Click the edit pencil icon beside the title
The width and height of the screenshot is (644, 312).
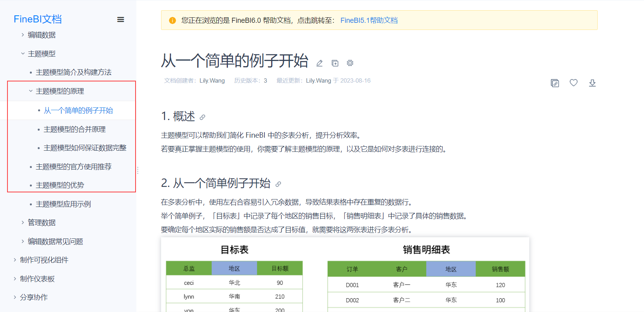(319, 63)
